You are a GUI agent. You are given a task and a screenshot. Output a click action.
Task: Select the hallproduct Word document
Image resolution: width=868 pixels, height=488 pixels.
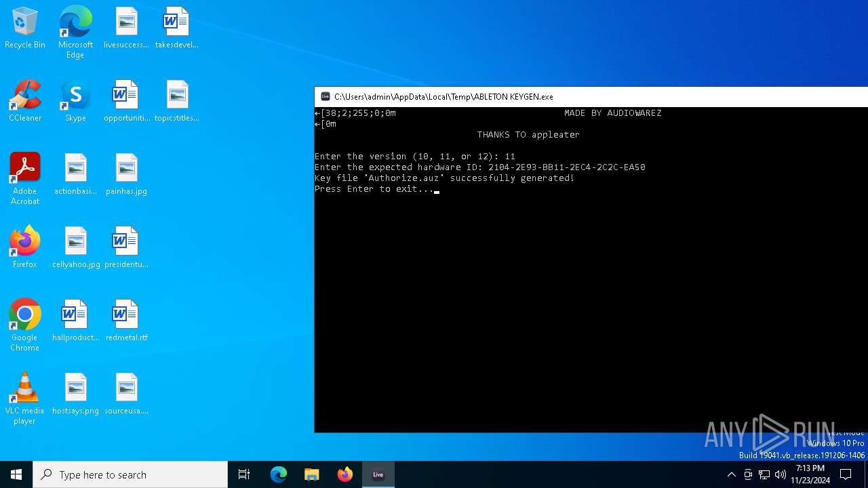pos(75,321)
